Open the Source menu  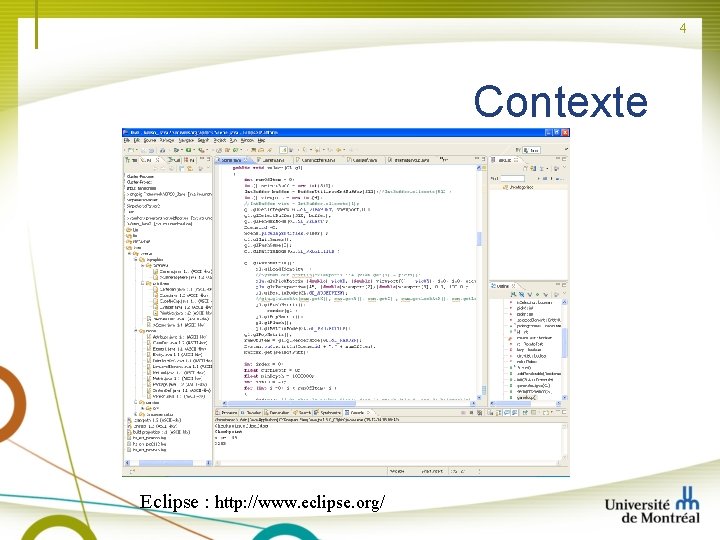[150, 140]
